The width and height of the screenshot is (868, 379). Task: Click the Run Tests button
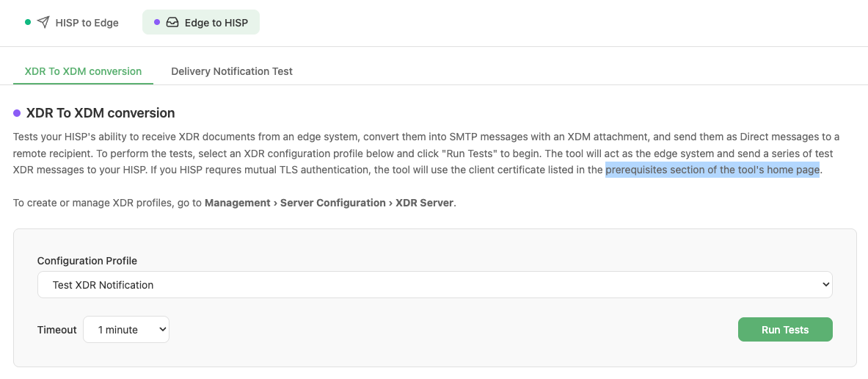coord(785,330)
